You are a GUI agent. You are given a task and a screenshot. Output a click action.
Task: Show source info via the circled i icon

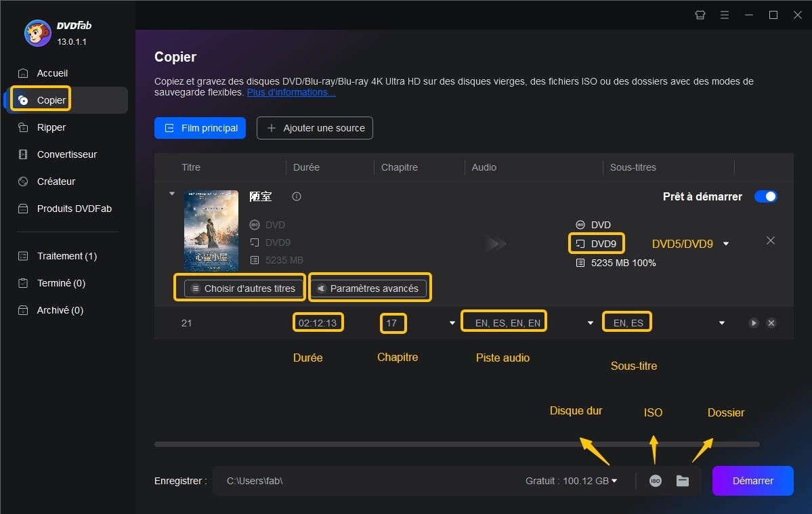point(297,196)
